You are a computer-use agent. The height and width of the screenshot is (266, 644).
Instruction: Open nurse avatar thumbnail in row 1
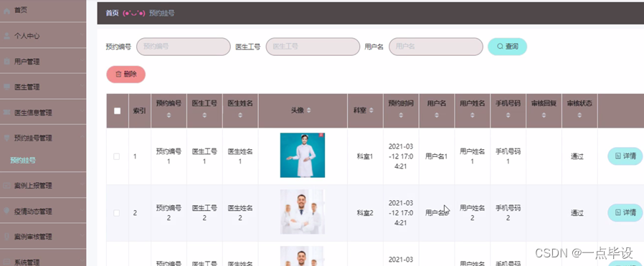[x=303, y=155]
